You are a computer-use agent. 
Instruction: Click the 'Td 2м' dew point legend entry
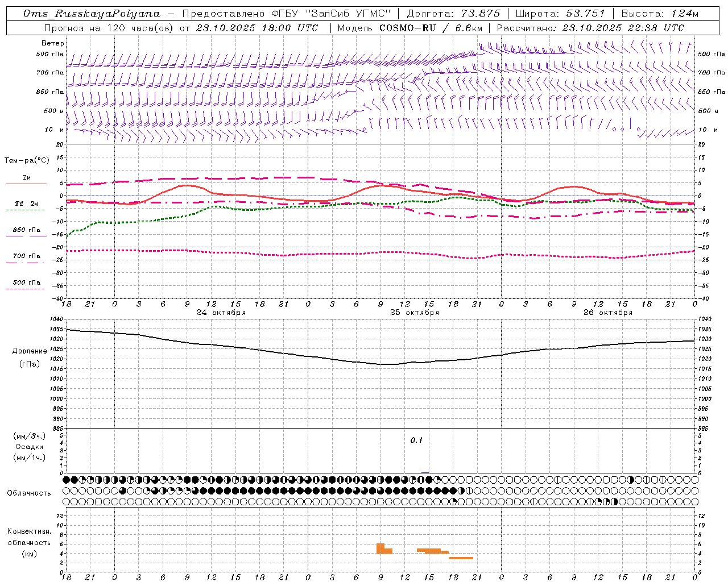(26, 203)
